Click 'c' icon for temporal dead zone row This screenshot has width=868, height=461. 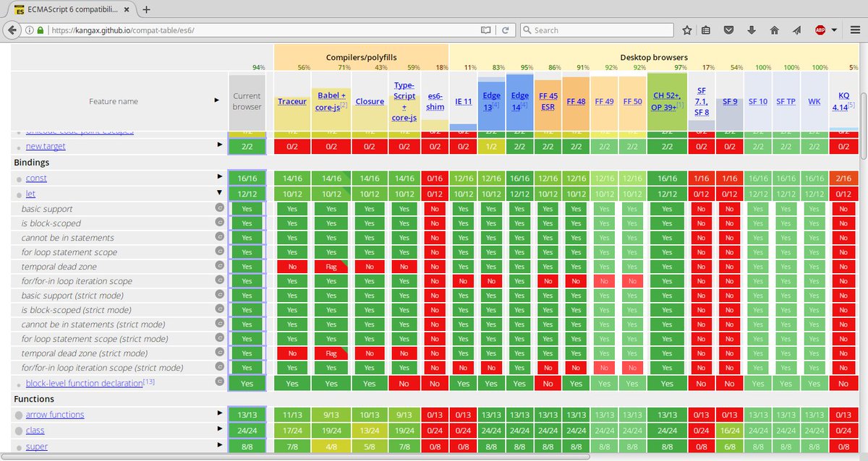[219, 266]
